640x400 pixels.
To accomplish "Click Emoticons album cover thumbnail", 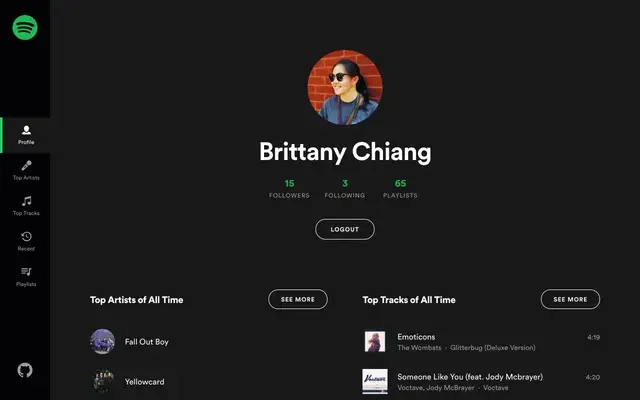I will click(x=375, y=342).
